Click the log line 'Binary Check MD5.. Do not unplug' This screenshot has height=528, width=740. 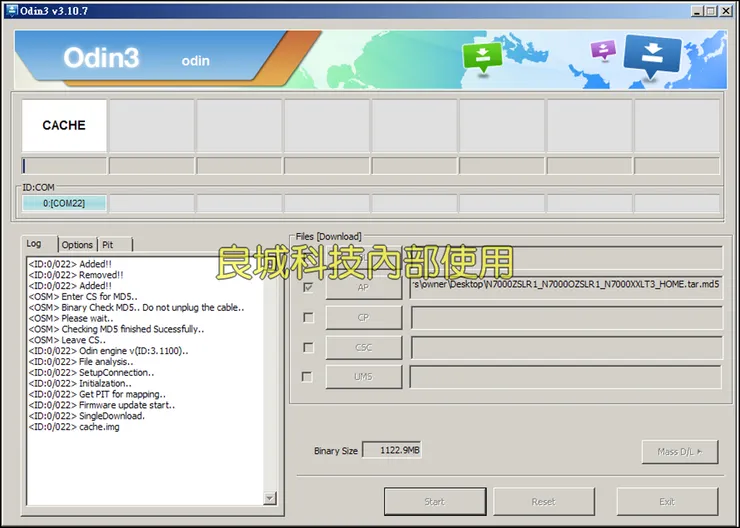pos(136,308)
